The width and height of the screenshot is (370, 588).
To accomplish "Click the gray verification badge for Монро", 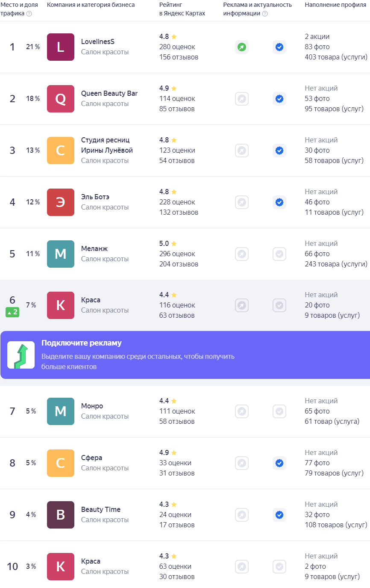I will pos(279,411).
